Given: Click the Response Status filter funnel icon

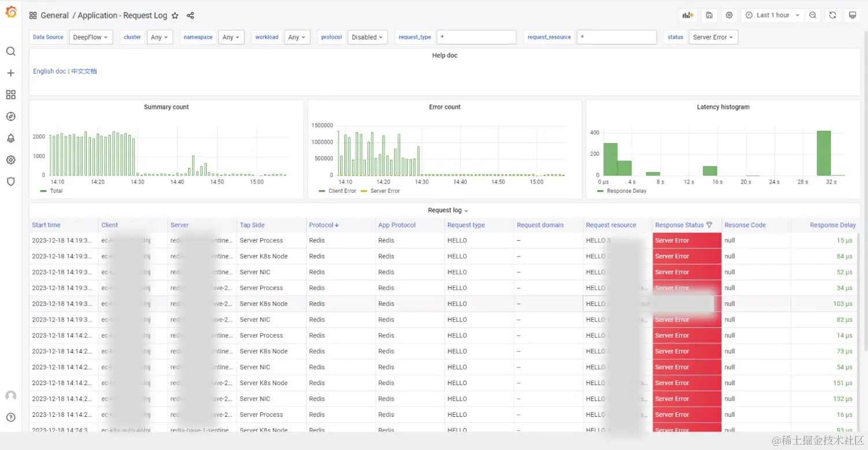Looking at the screenshot, I should (709, 225).
